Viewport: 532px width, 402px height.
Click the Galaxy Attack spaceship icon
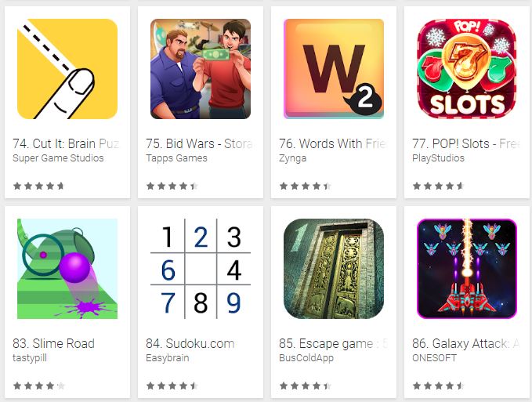click(467, 269)
